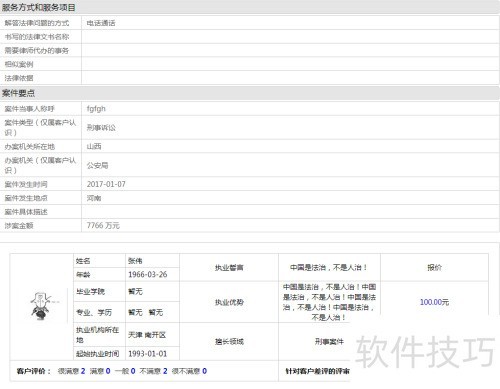Click the 执业机构所在地 label

tap(97, 335)
